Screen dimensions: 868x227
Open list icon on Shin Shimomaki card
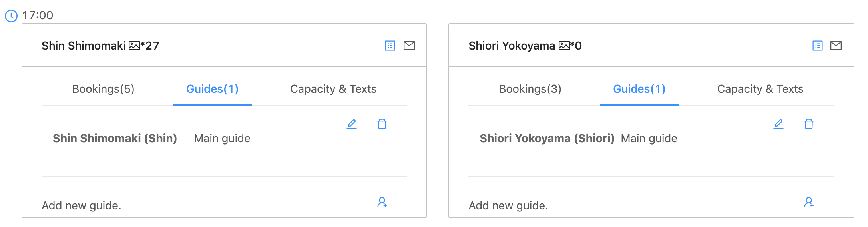pyautogui.click(x=390, y=46)
